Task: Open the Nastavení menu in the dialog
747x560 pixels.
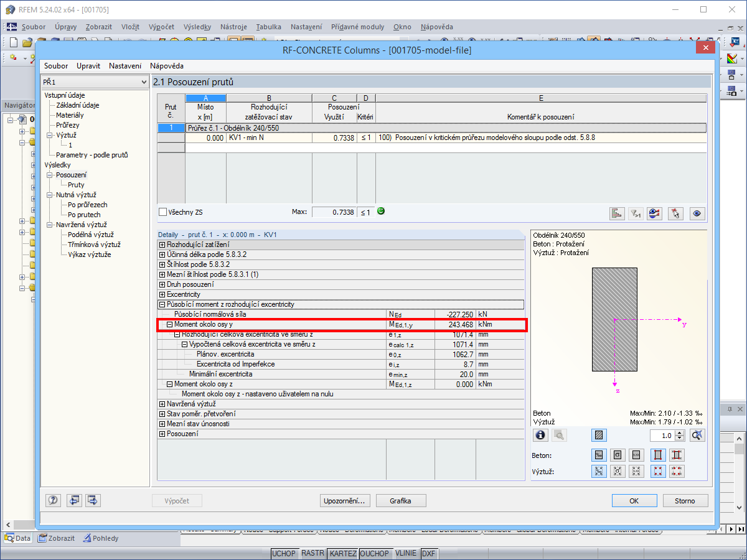Action: pyautogui.click(x=125, y=65)
